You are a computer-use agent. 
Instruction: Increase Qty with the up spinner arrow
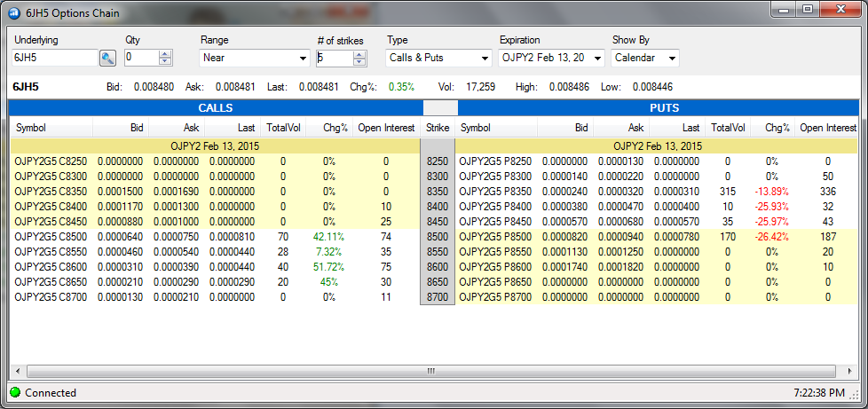[164, 53]
